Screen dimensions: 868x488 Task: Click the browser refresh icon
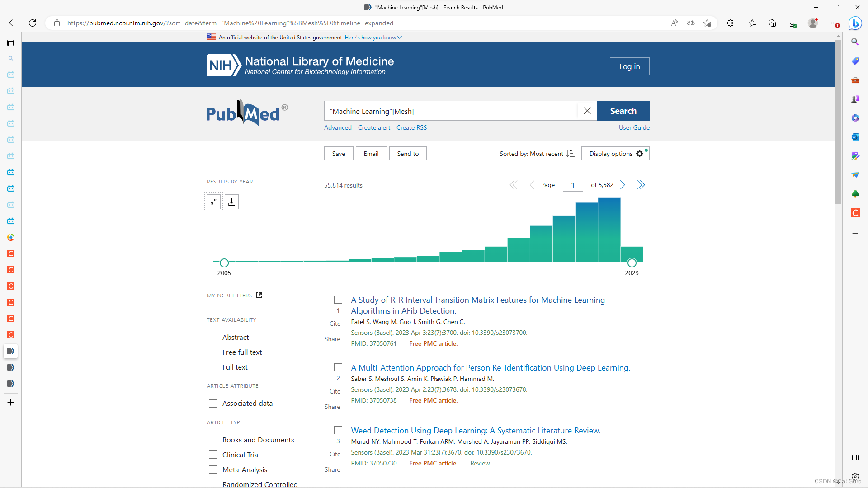point(33,23)
